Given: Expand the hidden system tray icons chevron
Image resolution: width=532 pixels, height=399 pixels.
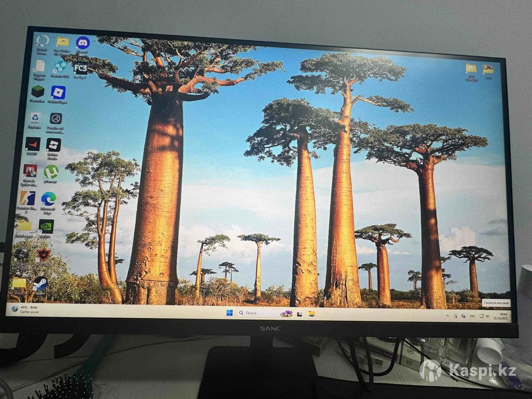Looking at the screenshot, I should [447, 315].
